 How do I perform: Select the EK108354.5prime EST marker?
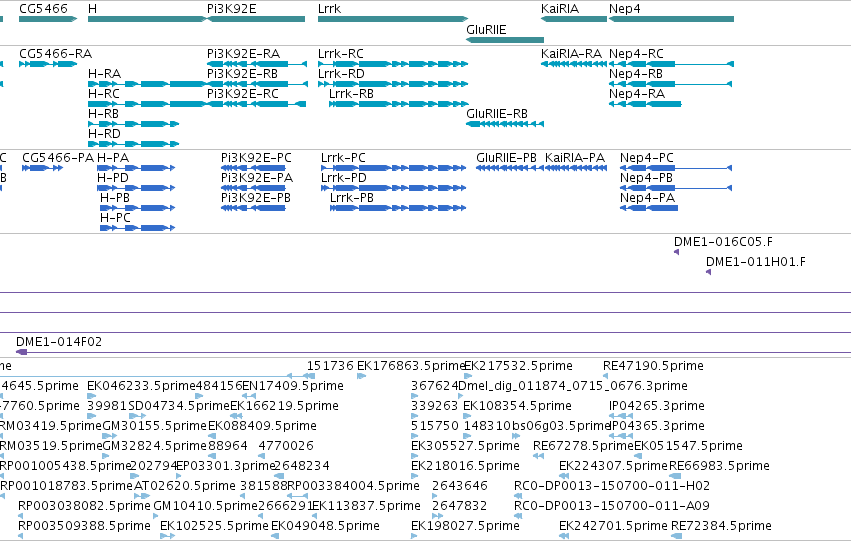[467, 416]
